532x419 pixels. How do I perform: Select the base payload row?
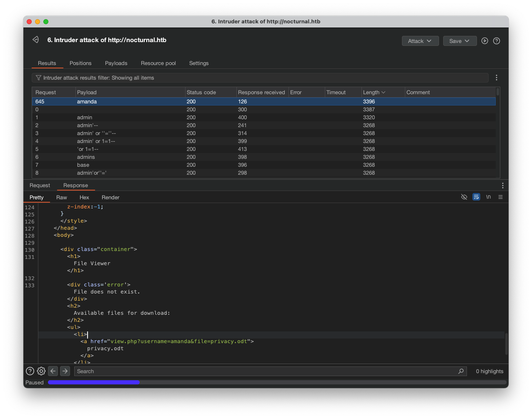click(x=264, y=165)
